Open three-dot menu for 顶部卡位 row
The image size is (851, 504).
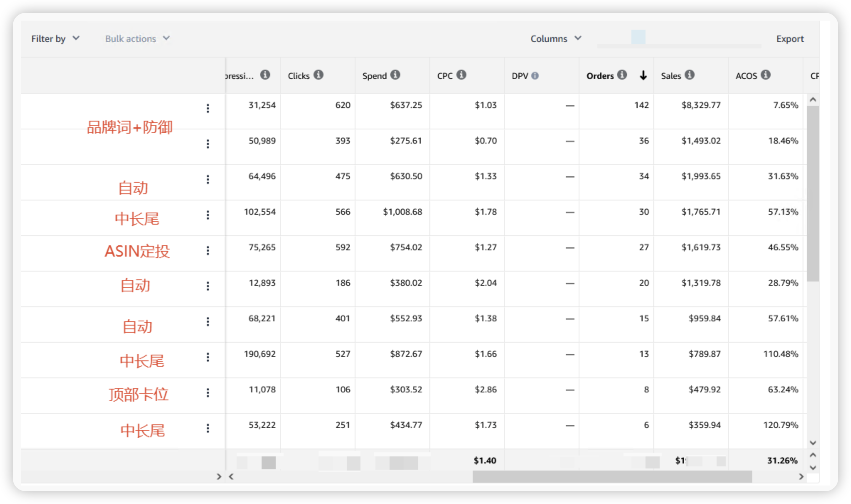click(208, 393)
